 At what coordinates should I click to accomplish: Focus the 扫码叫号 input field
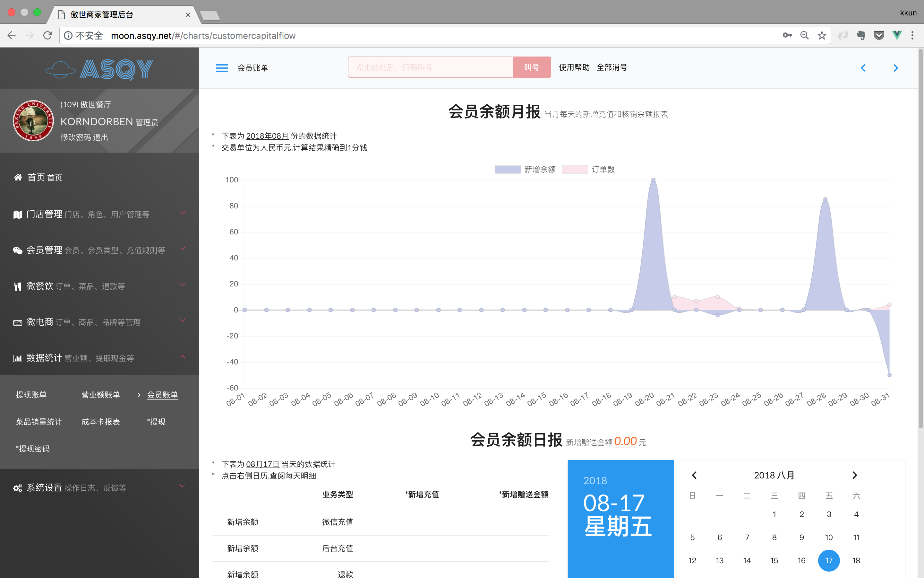point(430,67)
